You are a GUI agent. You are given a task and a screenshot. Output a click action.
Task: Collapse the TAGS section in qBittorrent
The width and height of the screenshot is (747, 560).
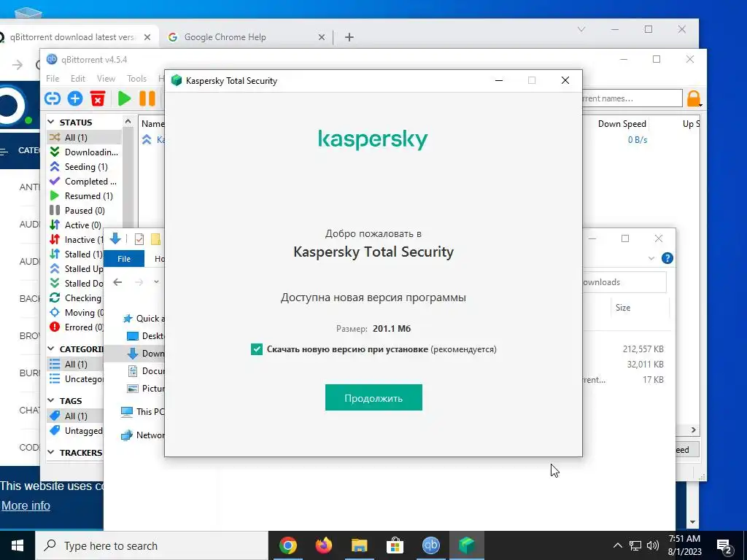point(51,401)
